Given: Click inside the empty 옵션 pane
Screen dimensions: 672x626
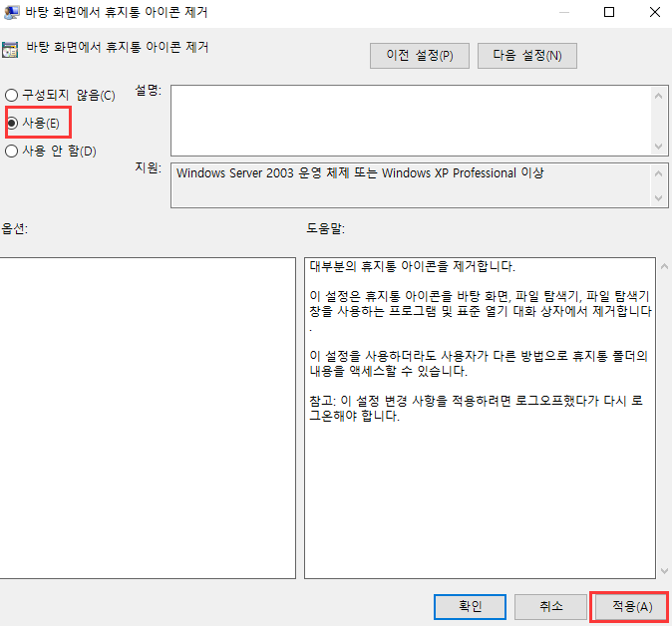Looking at the screenshot, I should [147, 418].
